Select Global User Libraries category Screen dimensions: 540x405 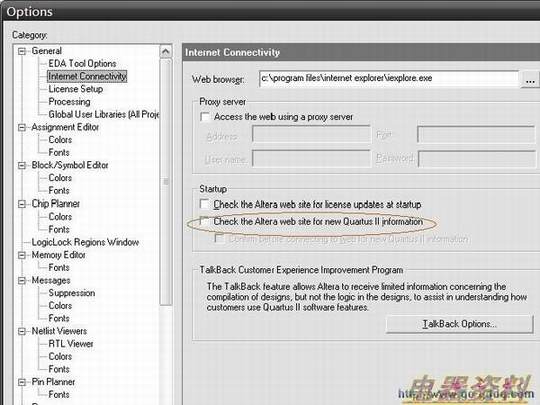pyautogui.click(x=104, y=114)
